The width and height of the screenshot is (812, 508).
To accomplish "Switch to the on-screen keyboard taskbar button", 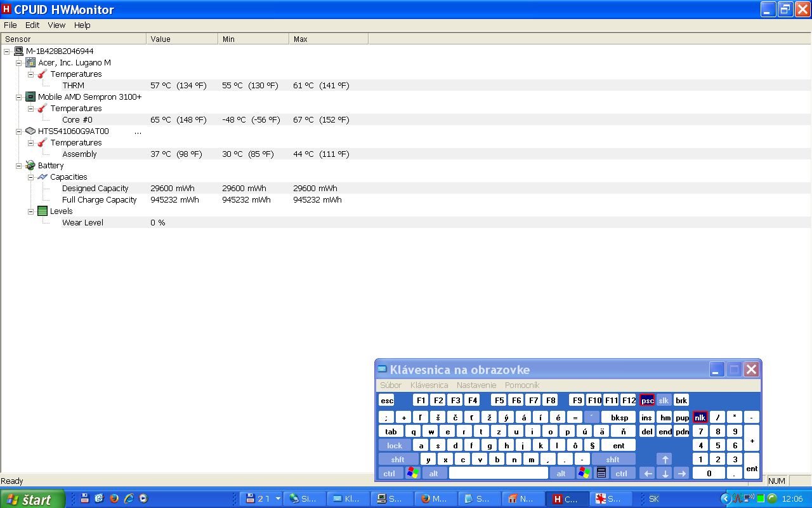I will click(348, 499).
